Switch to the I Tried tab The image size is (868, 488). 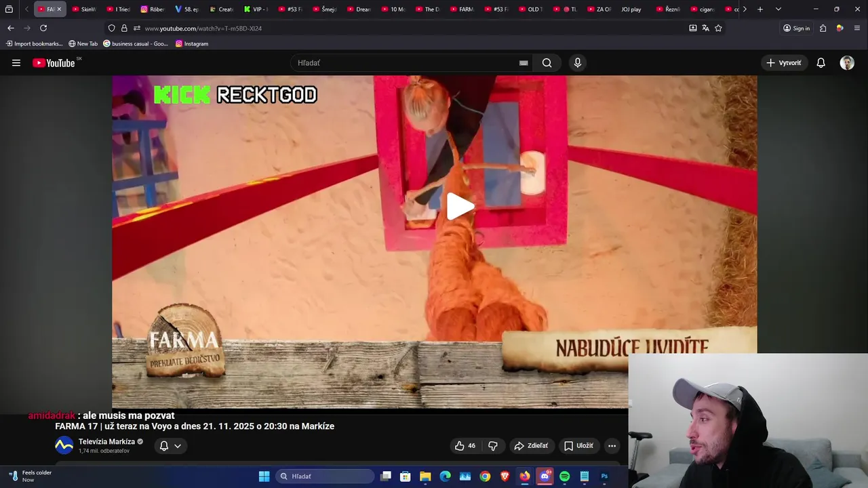(119, 9)
